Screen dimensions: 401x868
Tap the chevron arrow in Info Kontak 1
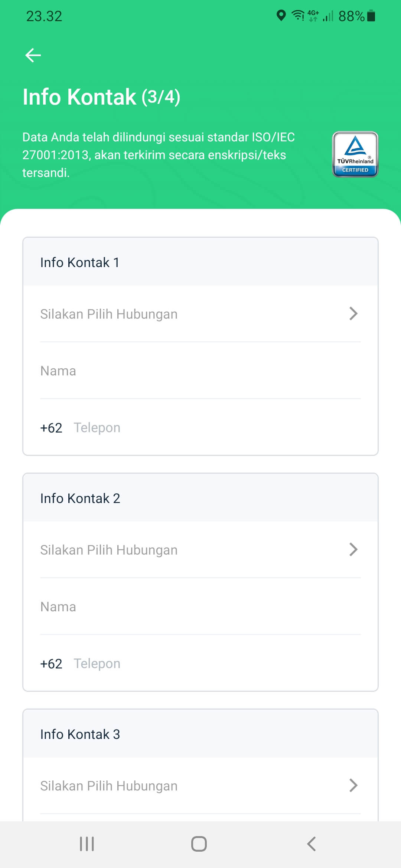(x=353, y=314)
